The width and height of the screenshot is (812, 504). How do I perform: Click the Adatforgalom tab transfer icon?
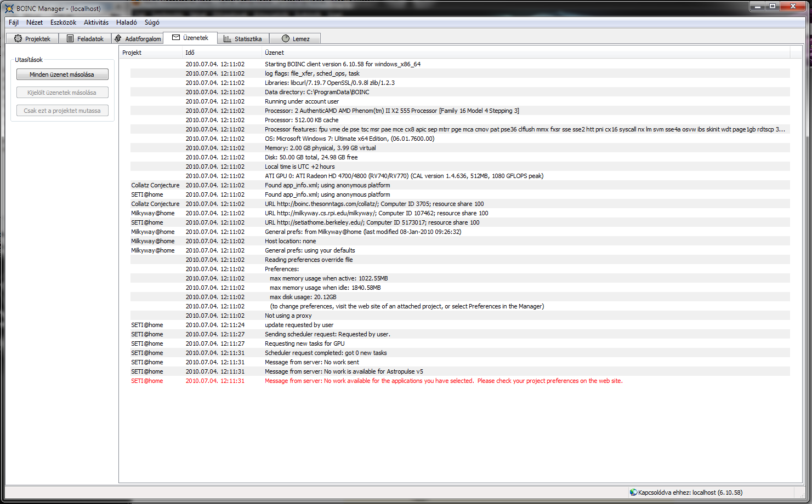118,39
